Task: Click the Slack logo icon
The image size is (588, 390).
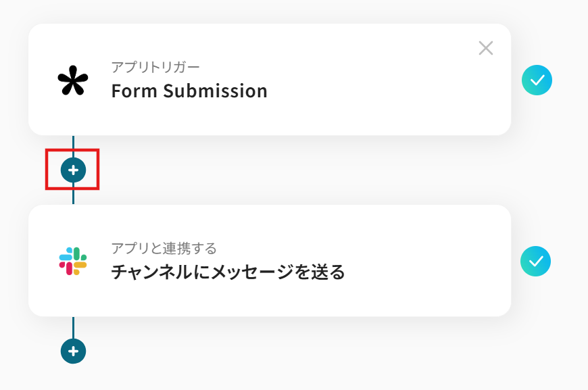Action: pos(73,261)
